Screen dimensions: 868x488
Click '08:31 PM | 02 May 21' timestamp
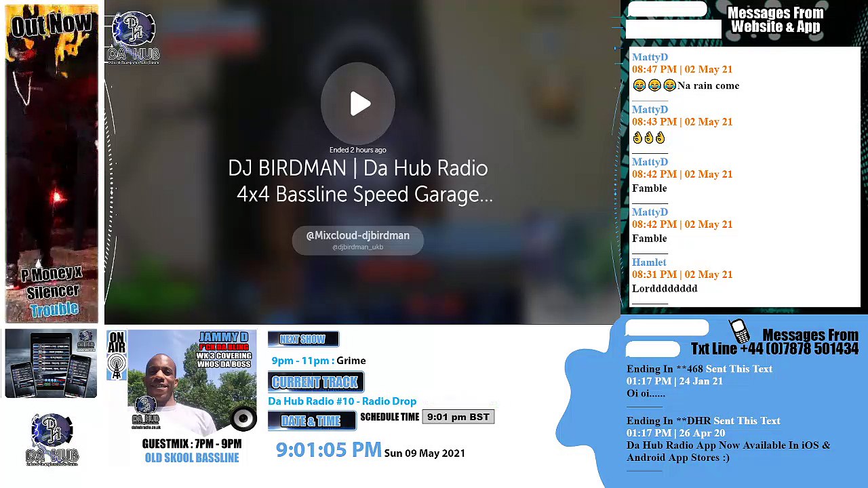[x=682, y=274]
